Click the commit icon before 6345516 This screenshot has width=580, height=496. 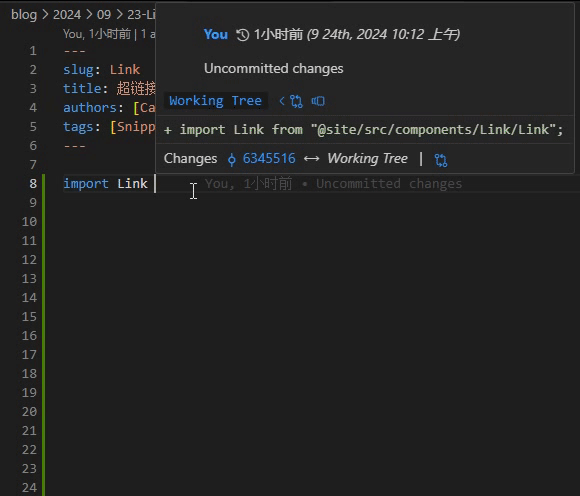(x=232, y=159)
